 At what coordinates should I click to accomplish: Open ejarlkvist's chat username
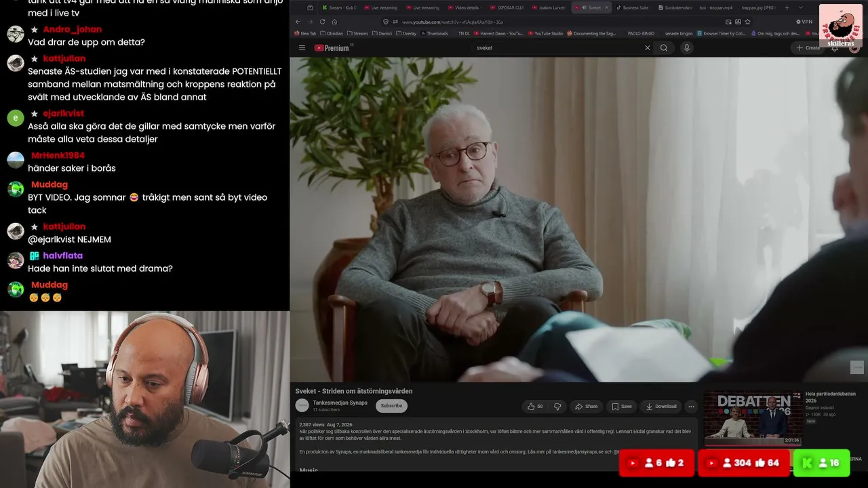63,113
